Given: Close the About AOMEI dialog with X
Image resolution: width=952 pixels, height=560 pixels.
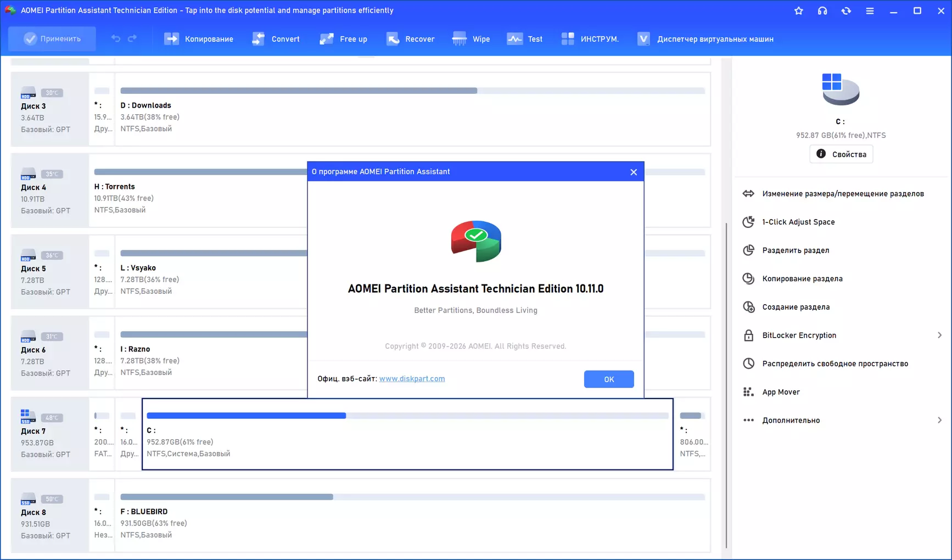Looking at the screenshot, I should click(634, 172).
